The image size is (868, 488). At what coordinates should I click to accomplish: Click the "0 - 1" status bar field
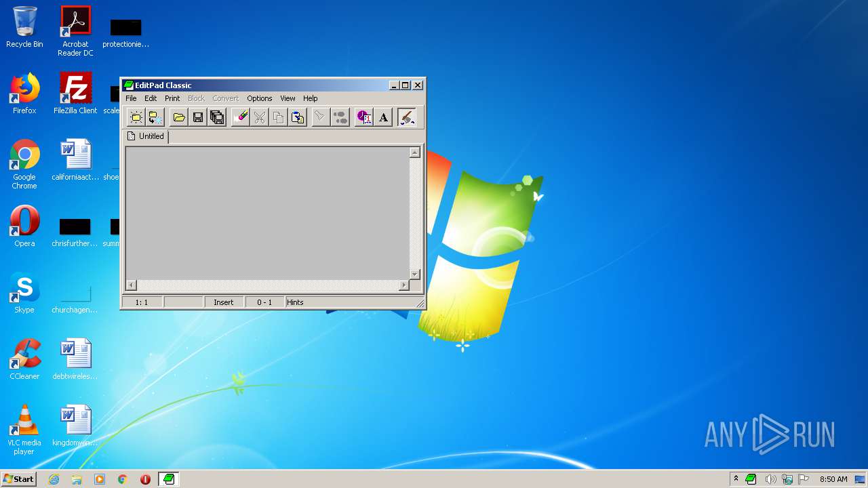(x=264, y=302)
